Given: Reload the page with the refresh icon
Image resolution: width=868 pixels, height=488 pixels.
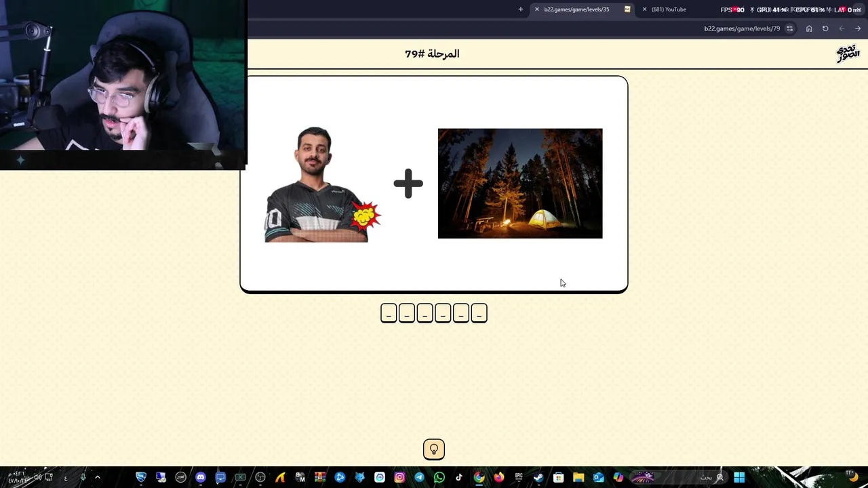Looking at the screenshot, I should (825, 28).
